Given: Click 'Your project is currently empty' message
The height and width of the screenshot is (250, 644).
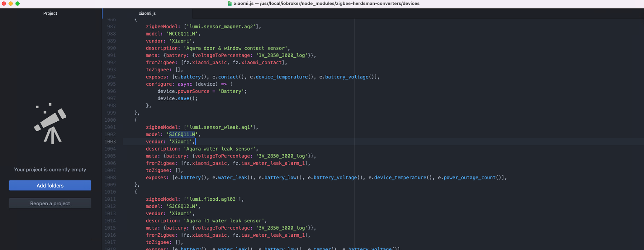Looking at the screenshot, I should tap(50, 170).
